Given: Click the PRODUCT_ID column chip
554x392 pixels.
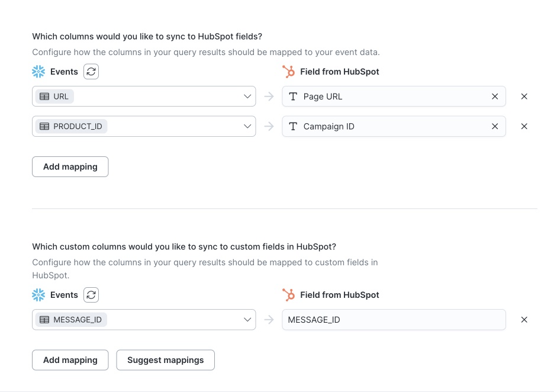Looking at the screenshot, I should [x=72, y=126].
